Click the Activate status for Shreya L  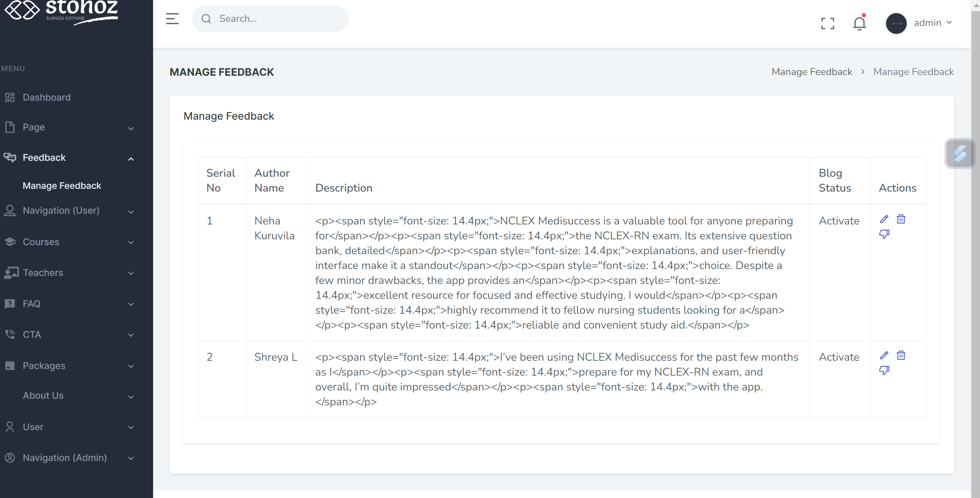pyautogui.click(x=839, y=357)
